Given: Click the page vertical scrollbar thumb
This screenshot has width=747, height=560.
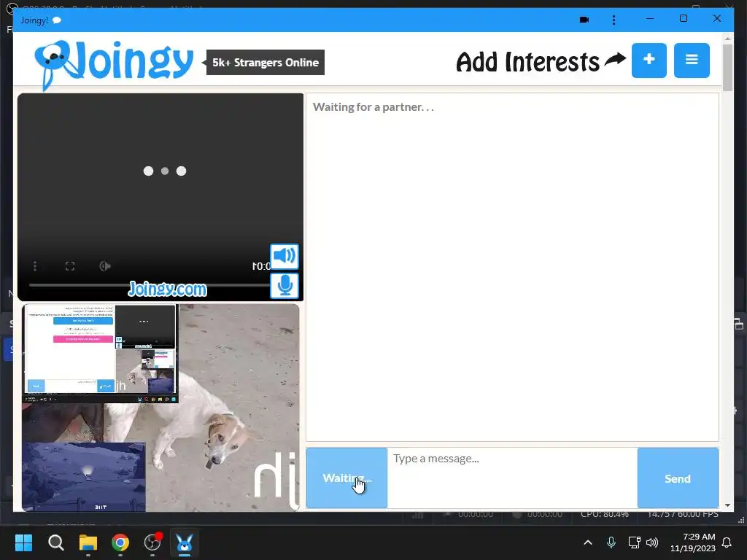Looking at the screenshot, I should click(727, 66).
